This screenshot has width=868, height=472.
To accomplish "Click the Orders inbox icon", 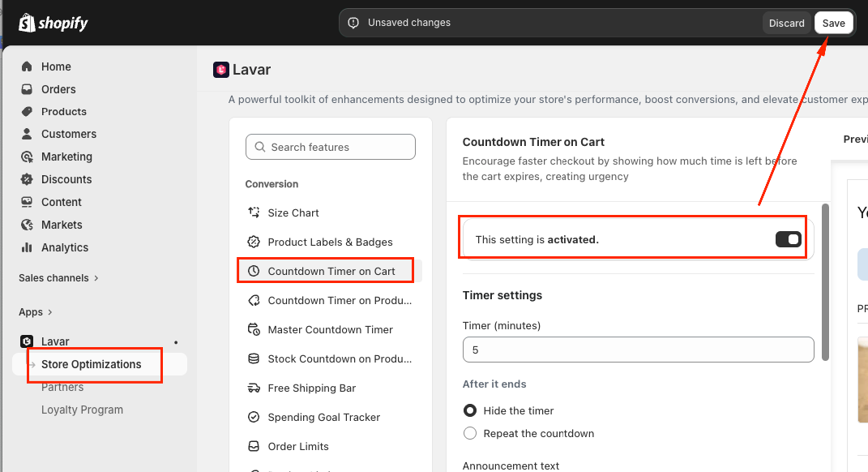I will [27, 89].
